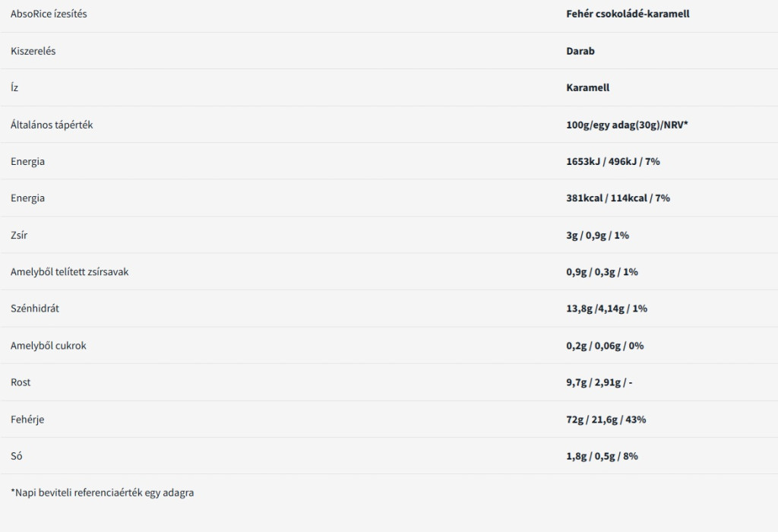Click the 'Fehérje' protein label
The image size is (778, 532).
[x=27, y=419]
